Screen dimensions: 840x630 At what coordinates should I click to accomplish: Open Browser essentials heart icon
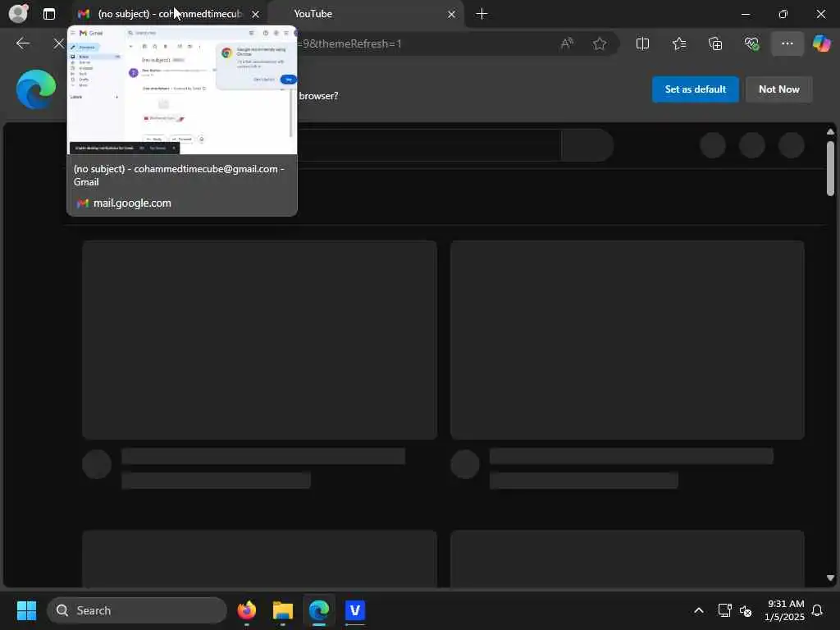click(751, 43)
